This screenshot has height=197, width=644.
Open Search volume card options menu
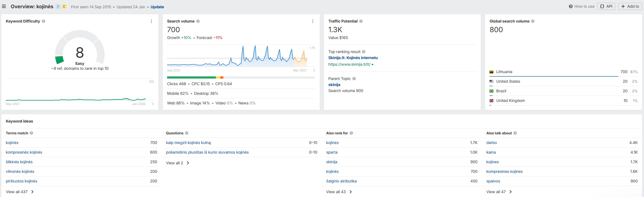click(313, 21)
